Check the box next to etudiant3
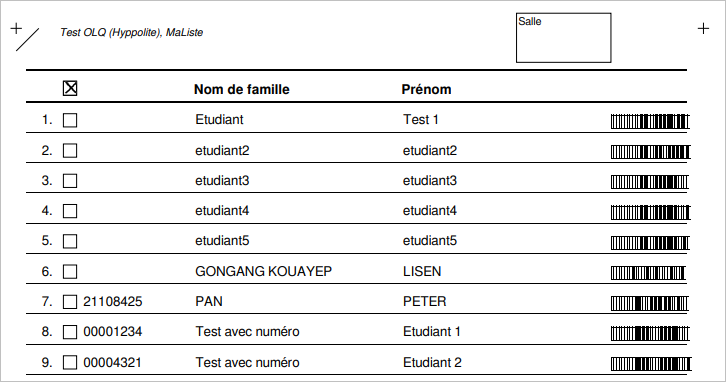Image resolution: width=726 pixels, height=382 pixels. [70, 181]
